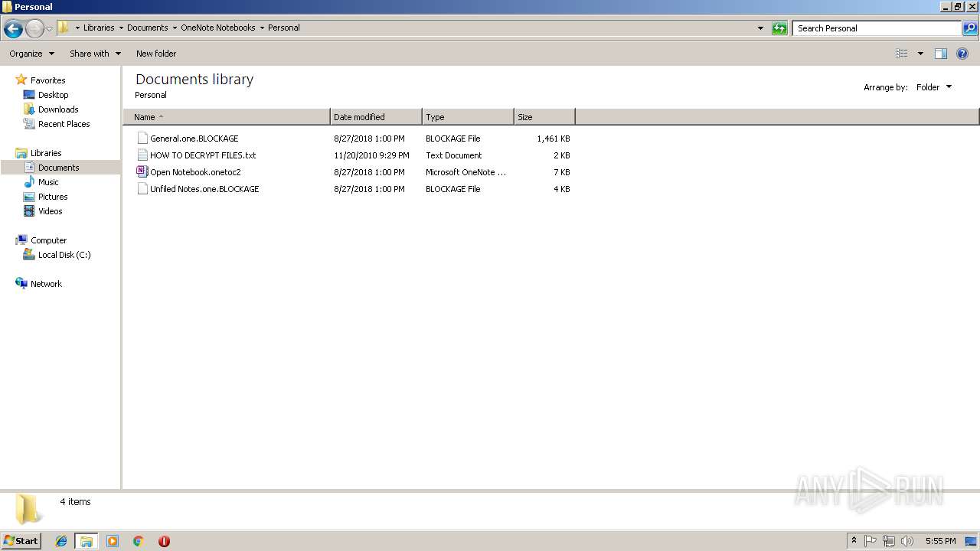
Task: Click Open Notebook.onetoc2 file name
Action: (195, 172)
